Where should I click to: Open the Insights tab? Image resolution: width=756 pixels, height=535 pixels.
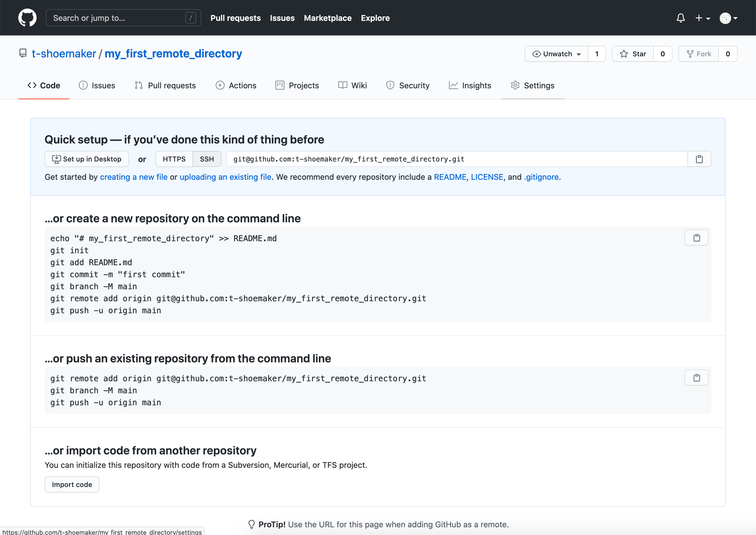tap(470, 86)
